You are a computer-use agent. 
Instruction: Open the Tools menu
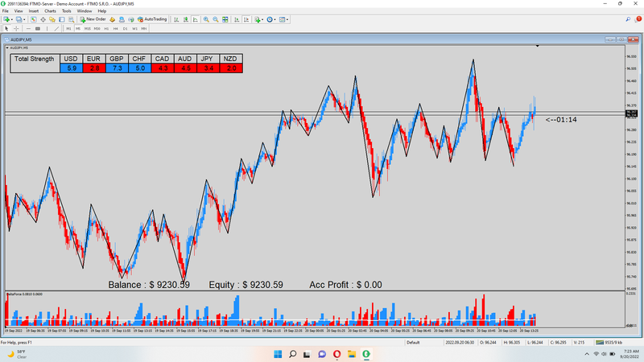click(x=67, y=11)
